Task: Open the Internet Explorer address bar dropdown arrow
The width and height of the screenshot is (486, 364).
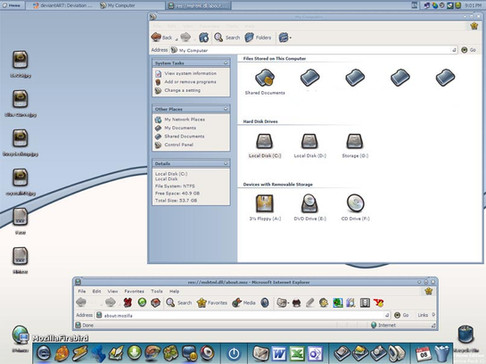Action: (387, 315)
